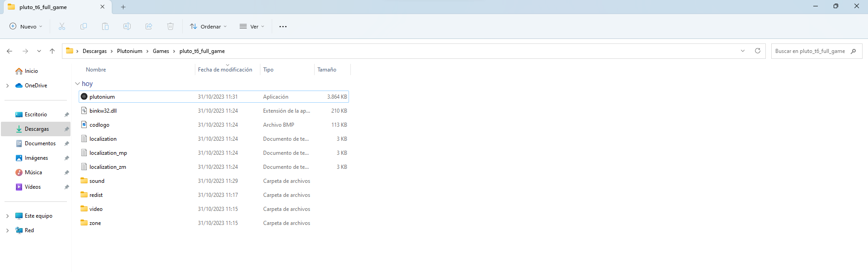Click the video folder icon
This screenshot has height=272, width=868.
(x=84, y=209)
